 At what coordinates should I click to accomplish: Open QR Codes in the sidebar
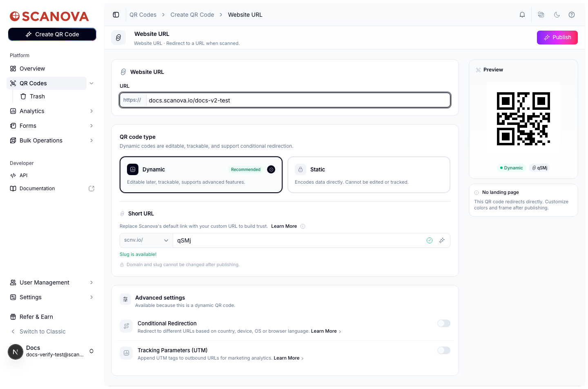[x=47, y=83]
